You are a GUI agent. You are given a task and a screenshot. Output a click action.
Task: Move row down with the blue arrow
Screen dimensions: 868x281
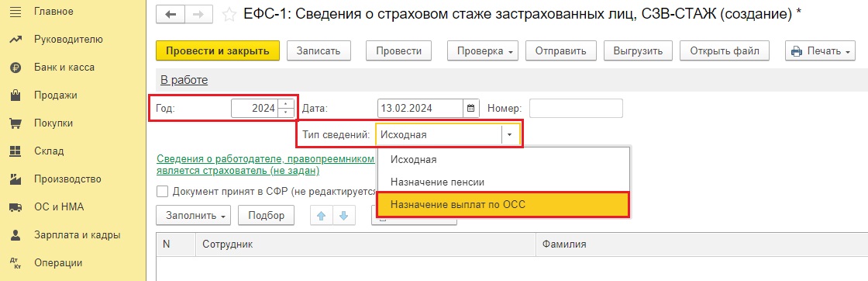(343, 216)
